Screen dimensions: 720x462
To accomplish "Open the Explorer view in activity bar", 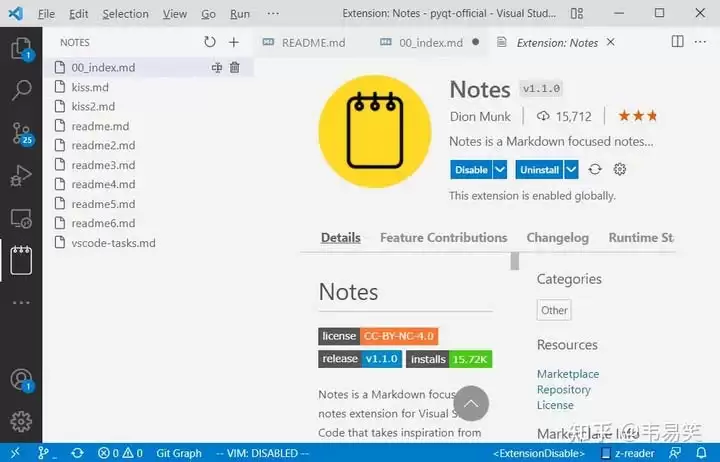I will point(21,48).
